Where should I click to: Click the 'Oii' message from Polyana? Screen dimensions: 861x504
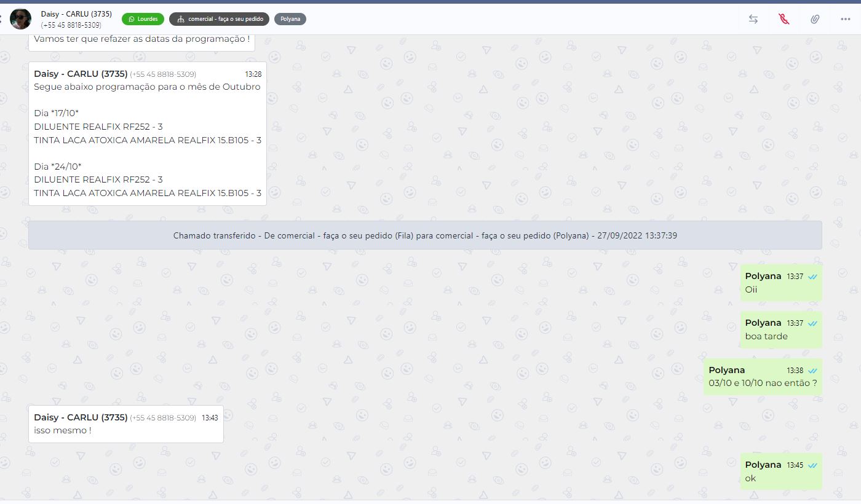click(780, 283)
